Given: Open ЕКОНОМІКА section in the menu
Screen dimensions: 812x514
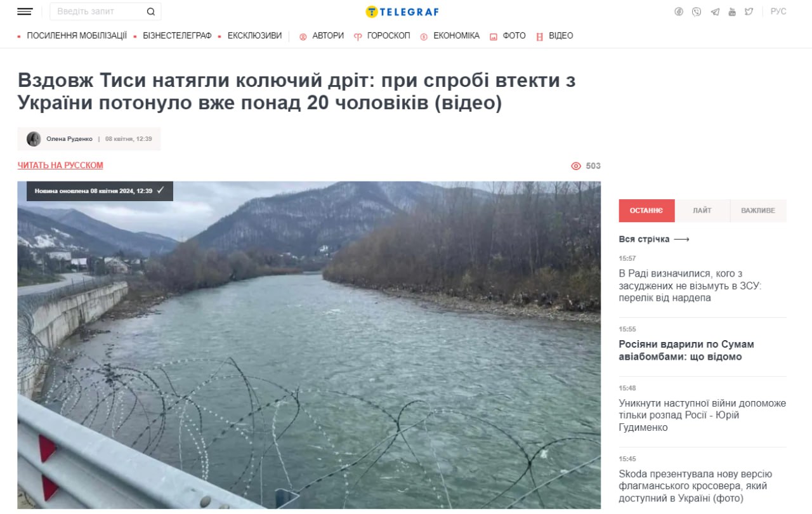Looking at the screenshot, I should pyautogui.click(x=456, y=36).
